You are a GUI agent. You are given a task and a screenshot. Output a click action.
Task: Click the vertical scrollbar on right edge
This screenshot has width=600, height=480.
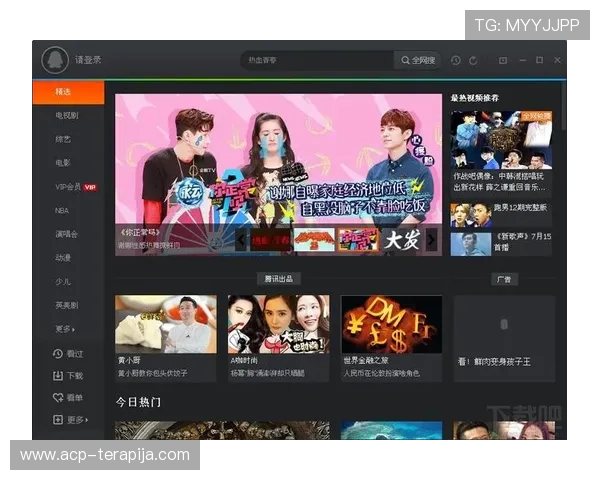564,106
